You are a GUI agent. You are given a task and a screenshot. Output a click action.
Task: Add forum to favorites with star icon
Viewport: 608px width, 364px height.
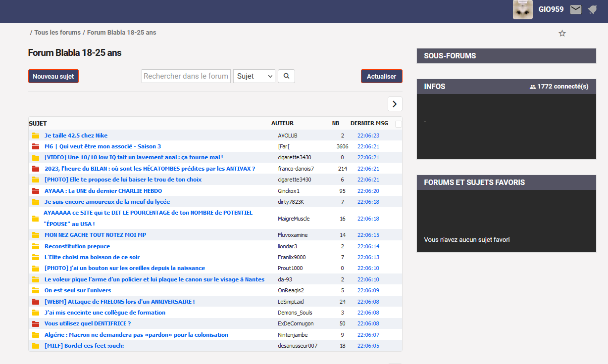pyautogui.click(x=562, y=34)
